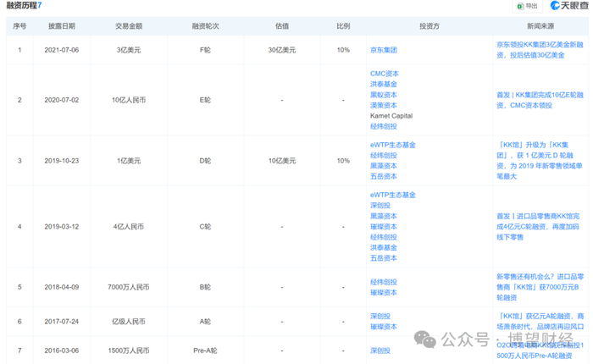
Task: Open 五岳资本 in the C轮 row
Action: 384,258
